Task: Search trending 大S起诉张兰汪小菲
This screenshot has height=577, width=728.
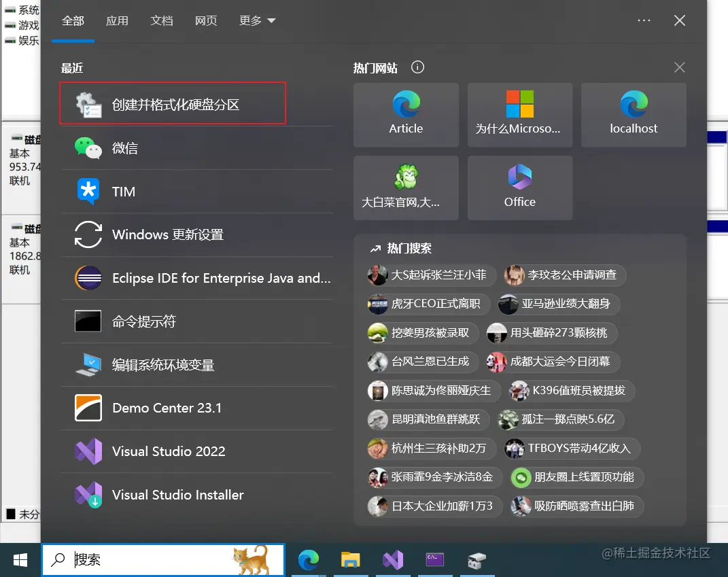Action: pyautogui.click(x=430, y=275)
